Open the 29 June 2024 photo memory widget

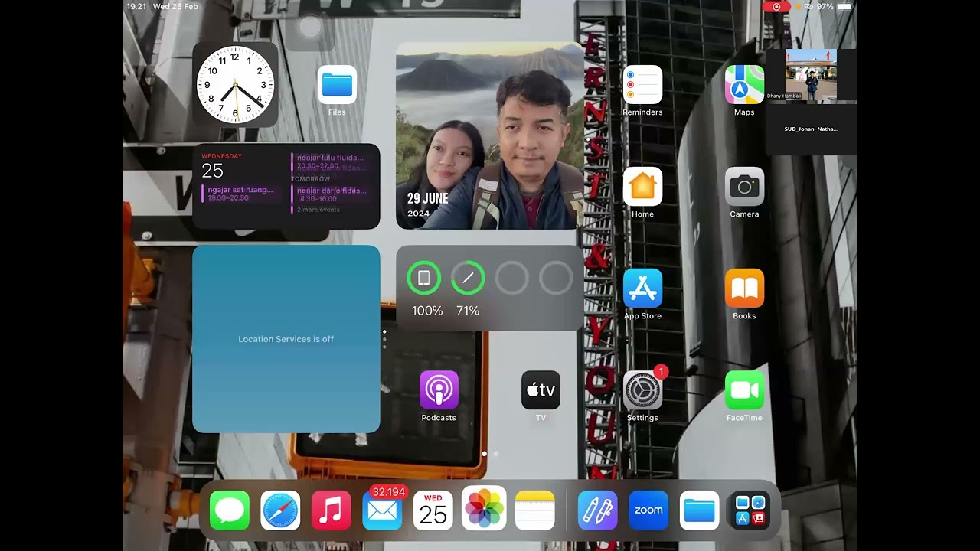tap(490, 135)
